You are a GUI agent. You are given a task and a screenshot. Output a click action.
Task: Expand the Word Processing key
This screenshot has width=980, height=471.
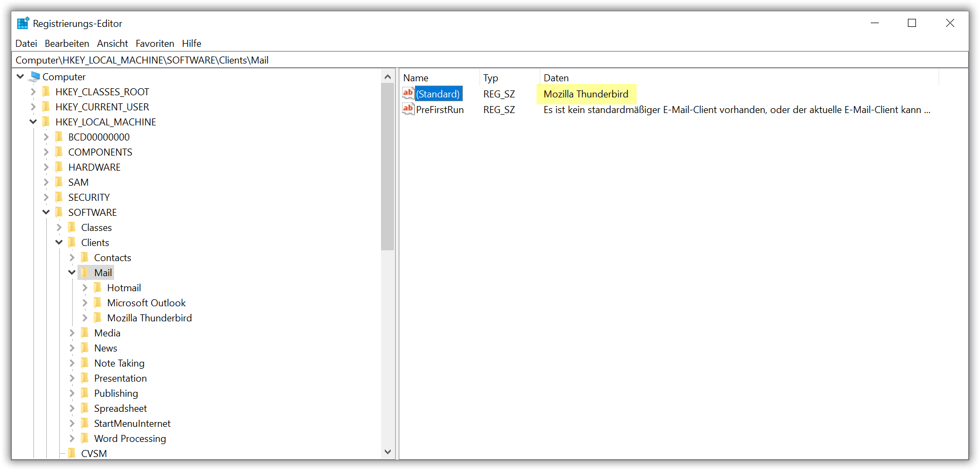(x=72, y=438)
